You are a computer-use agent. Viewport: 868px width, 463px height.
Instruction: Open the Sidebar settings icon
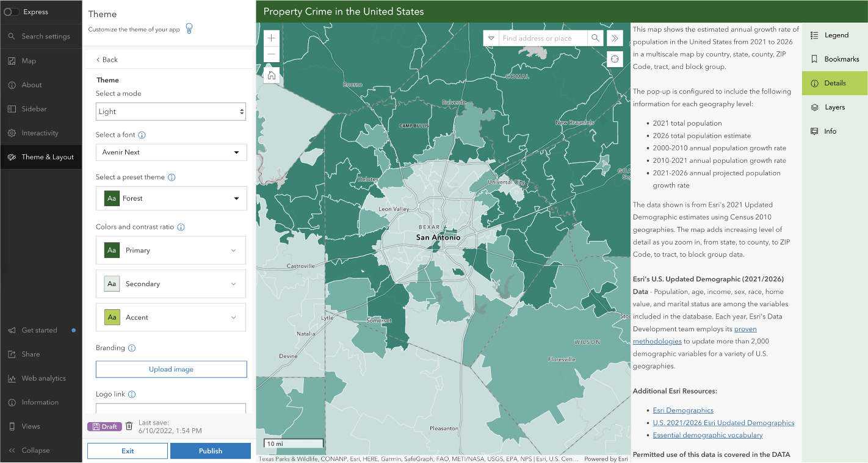click(12, 109)
